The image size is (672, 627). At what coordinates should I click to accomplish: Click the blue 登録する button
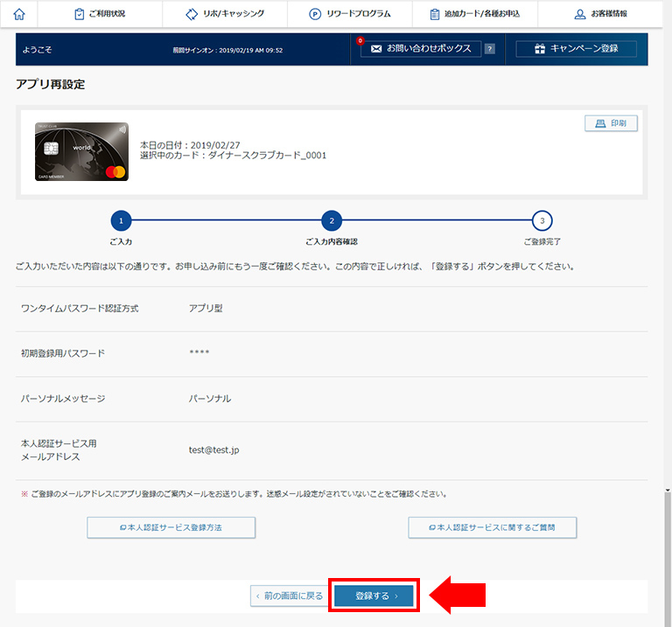(x=374, y=596)
